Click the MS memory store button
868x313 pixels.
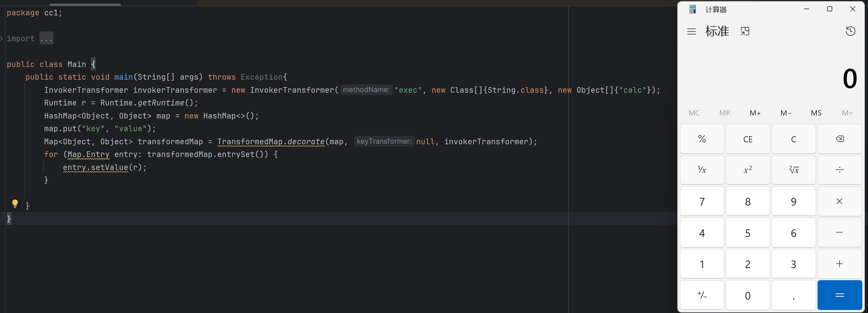(x=817, y=113)
